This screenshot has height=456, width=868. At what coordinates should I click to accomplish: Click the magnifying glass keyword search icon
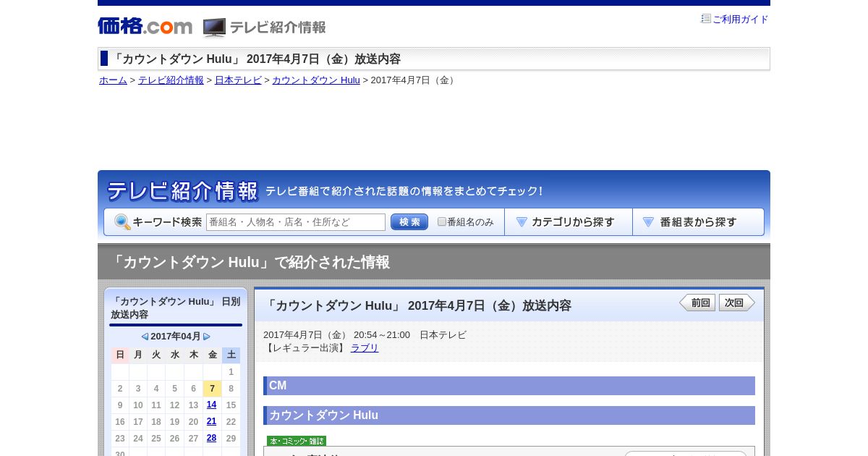click(122, 222)
